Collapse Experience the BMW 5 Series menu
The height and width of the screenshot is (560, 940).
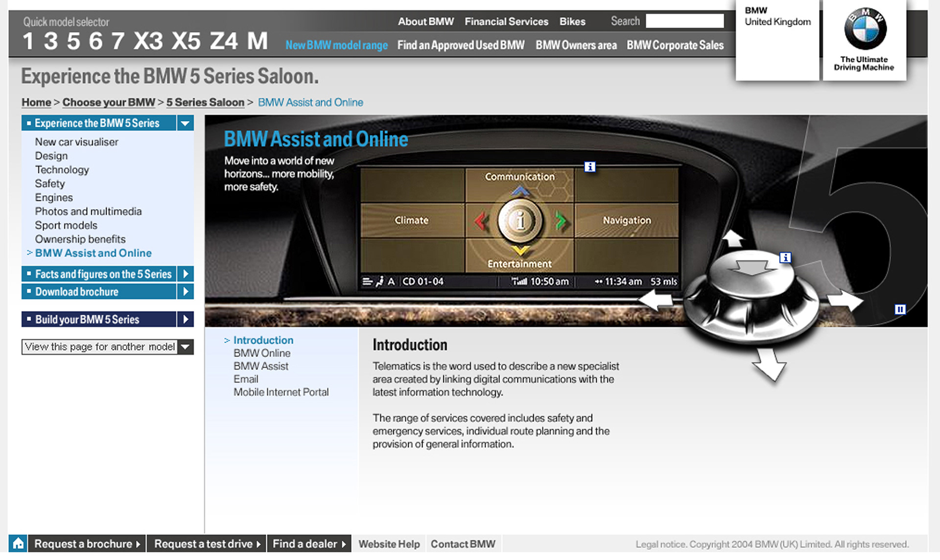coord(185,123)
